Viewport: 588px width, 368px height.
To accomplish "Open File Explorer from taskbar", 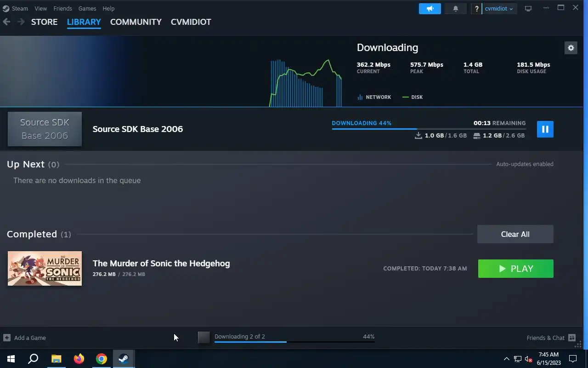I will tap(56, 359).
